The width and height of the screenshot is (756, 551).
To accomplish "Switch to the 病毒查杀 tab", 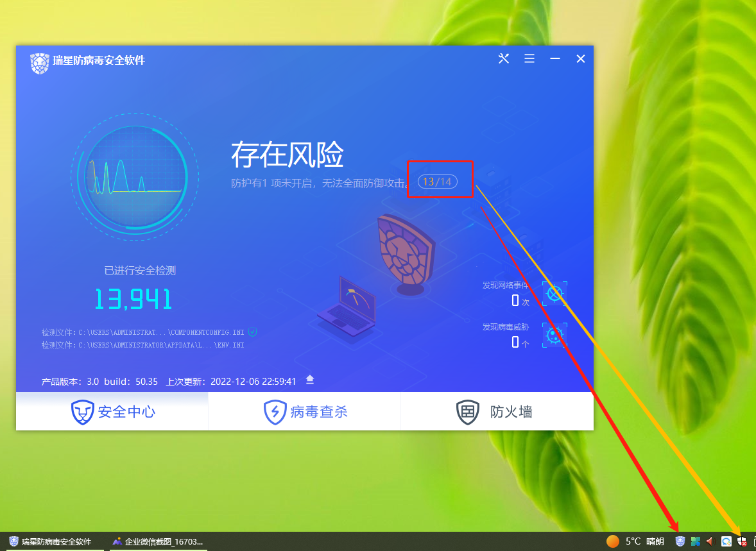I will (305, 411).
